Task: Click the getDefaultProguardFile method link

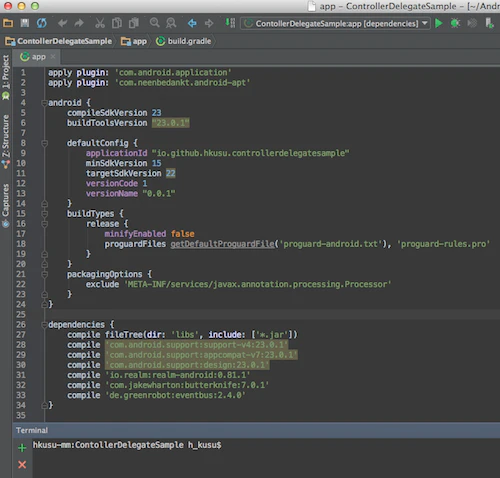Action: pos(223,244)
